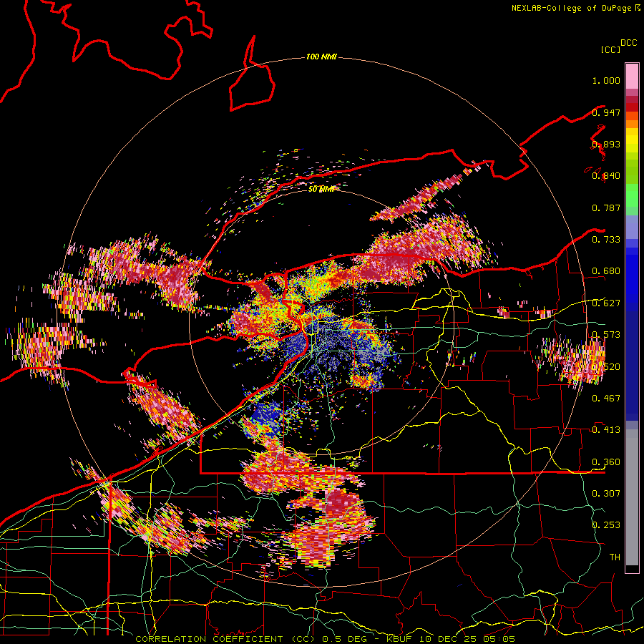Screen dimensions: 644x644
Task: Select the 1.000 value on the color scale
Action: tap(606, 80)
